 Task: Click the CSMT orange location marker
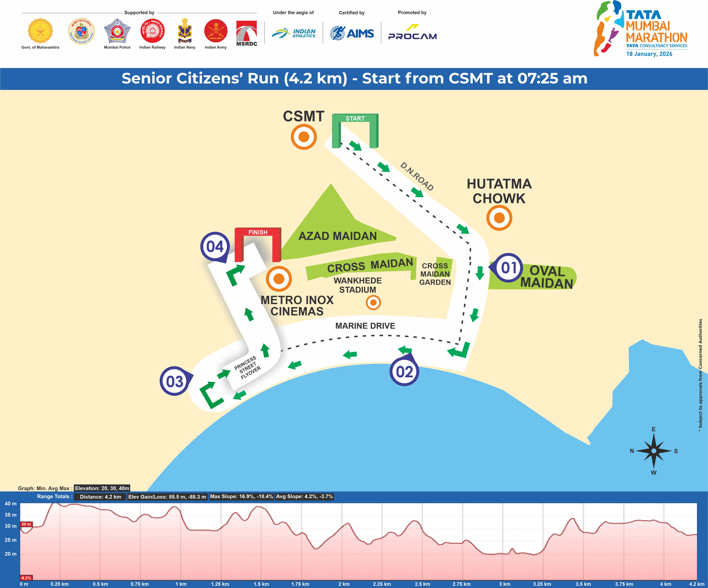pyautogui.click(x=304, y=137)
